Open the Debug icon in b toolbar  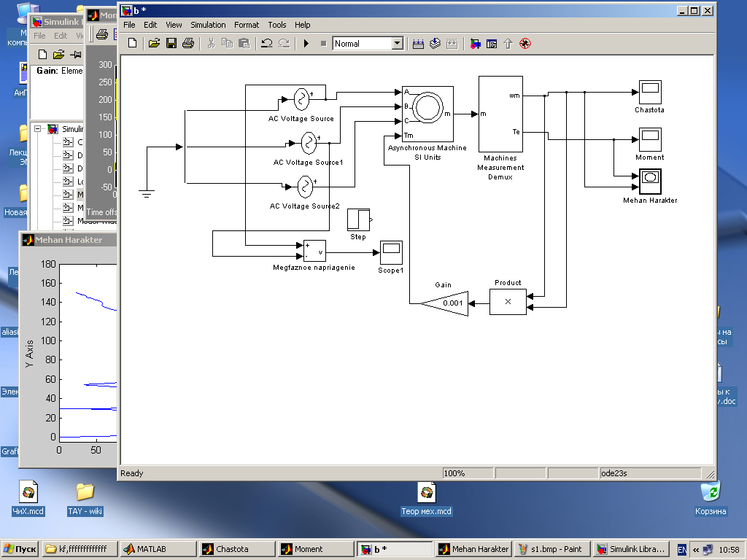(x=525, y=44)
